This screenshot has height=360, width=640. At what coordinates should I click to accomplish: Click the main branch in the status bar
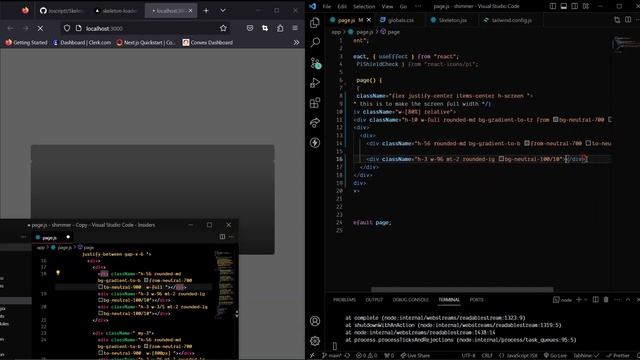tap(332, 356)
